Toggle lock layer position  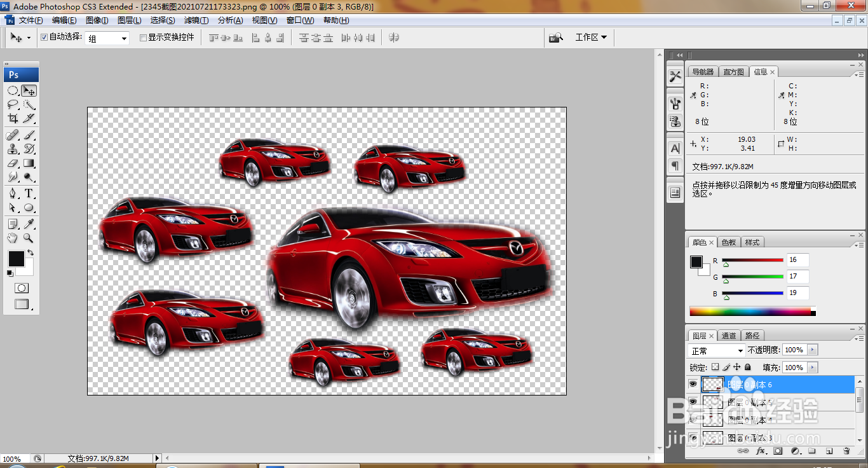point(737,368)
